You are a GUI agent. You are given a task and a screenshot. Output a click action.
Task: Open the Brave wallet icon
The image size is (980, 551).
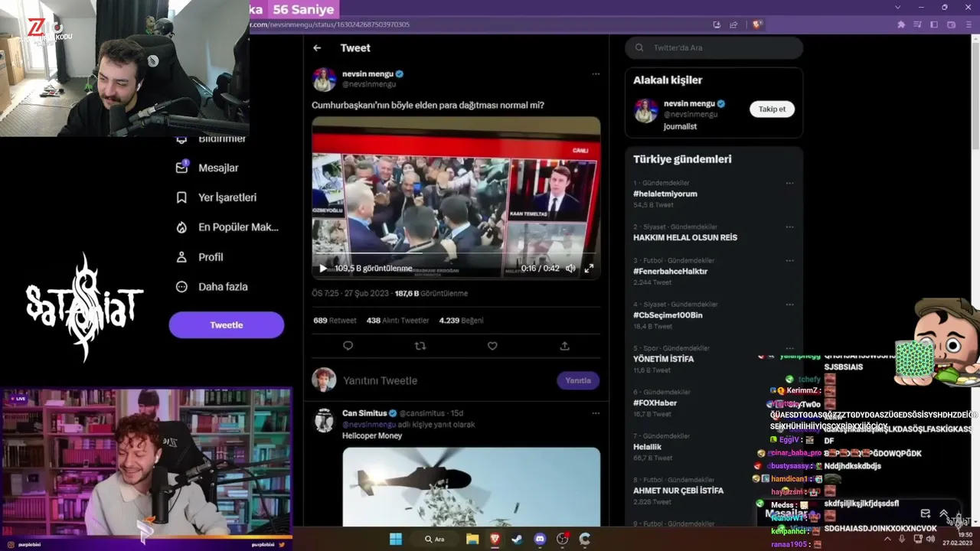[951, 24]
